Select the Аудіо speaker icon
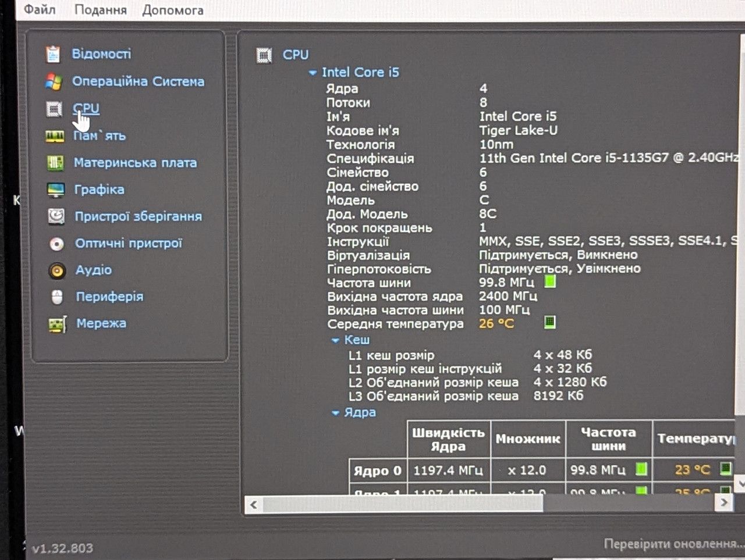 click(x=57, y=270)
